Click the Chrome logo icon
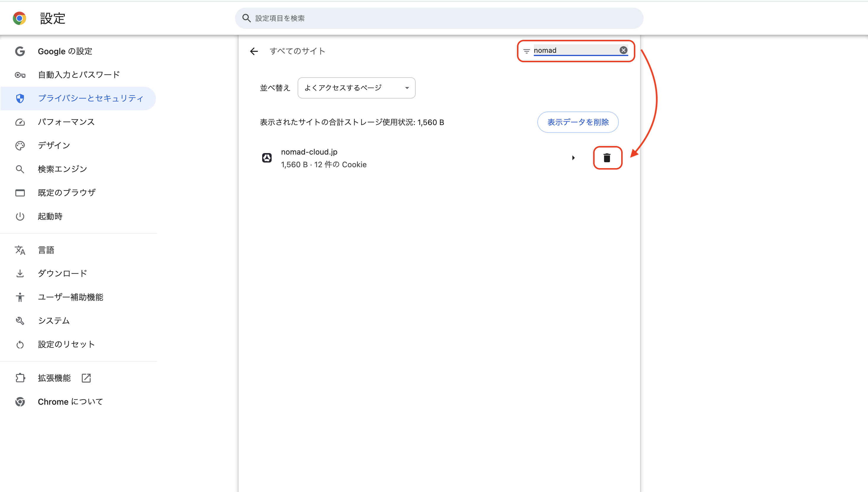 pos(19,18)
